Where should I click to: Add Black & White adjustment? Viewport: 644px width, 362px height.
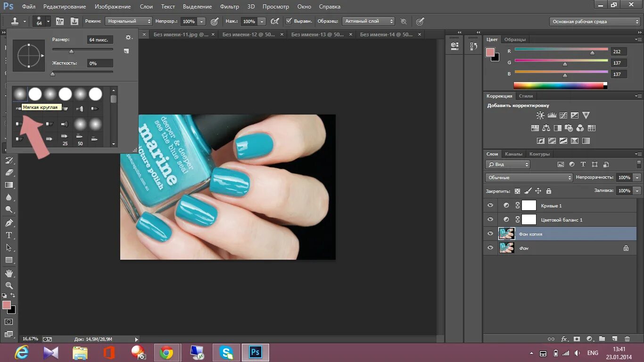pos(557,128)
